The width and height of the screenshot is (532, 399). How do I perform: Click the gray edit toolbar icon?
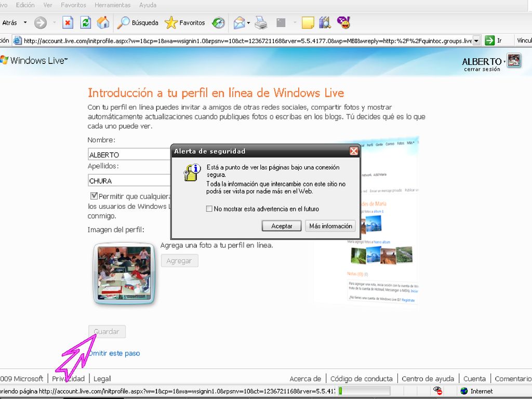pyautogui.click(x=281, y=23)
